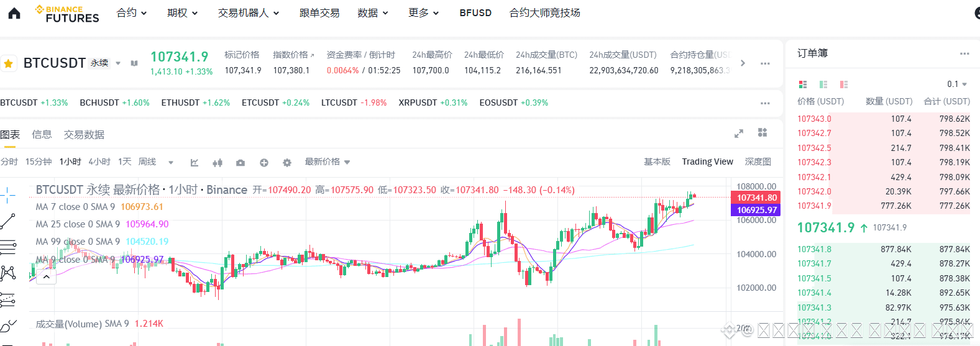Open chart settings gear
This screenshot has height=346, width=980.
pyautogui.click(x=287, y=163)
